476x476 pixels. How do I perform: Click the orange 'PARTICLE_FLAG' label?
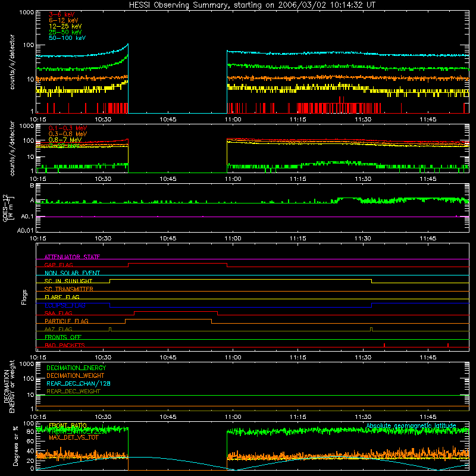click(x=67, y=321)
